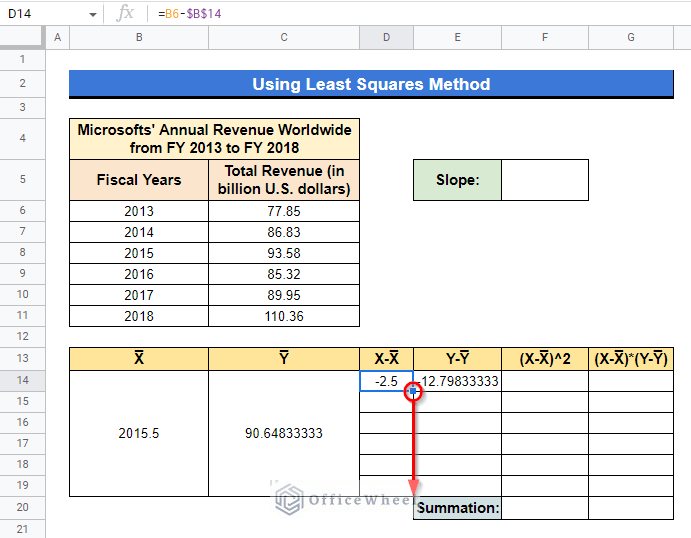This screenshot has width=691, height=538.
Task: Select the cell containing 2017
Action: tap(139, 295)
